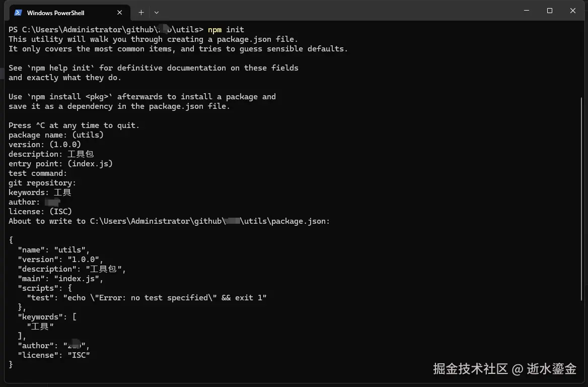
Task: Open a new terminal tab with plus
Action: [141, 13]
